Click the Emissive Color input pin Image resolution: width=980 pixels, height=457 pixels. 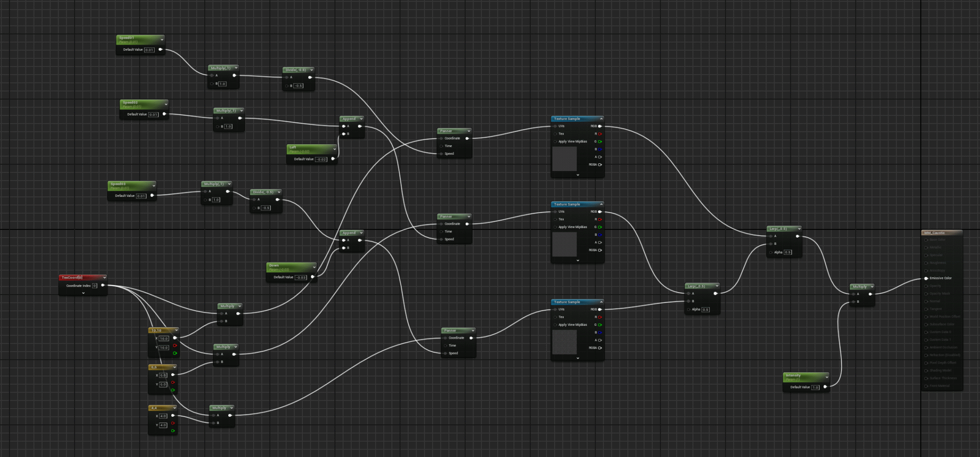point(926,278)
